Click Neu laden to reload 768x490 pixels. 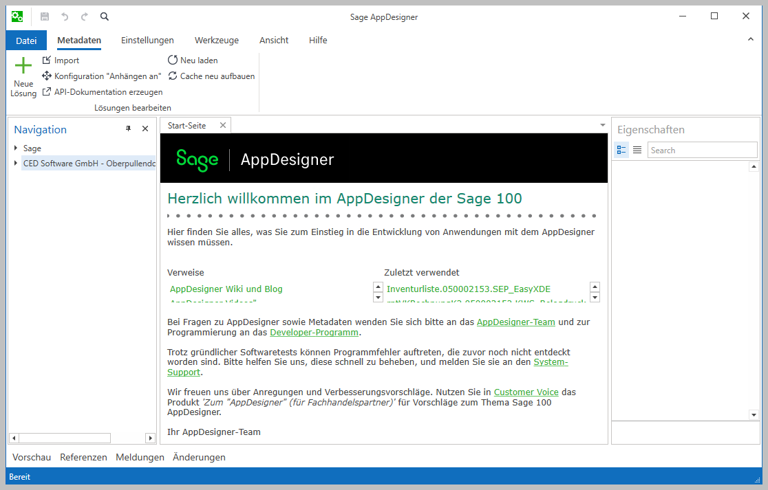193,60
